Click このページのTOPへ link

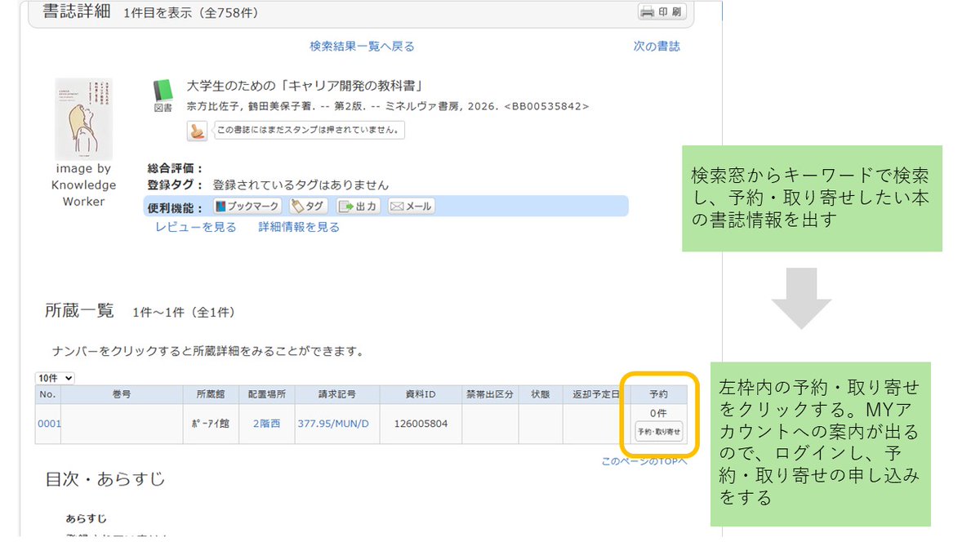coord(644,461)
